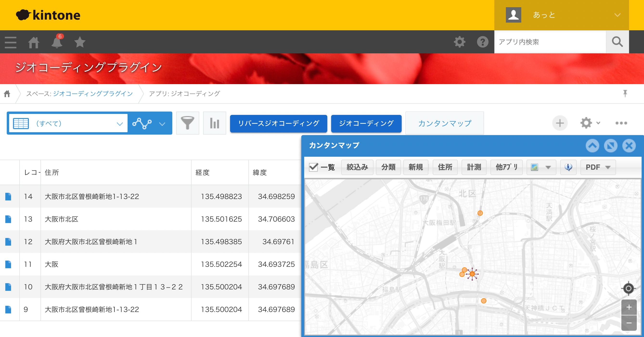Open app settings gear dropdown
644x337 pixels.
click(590, 123)
